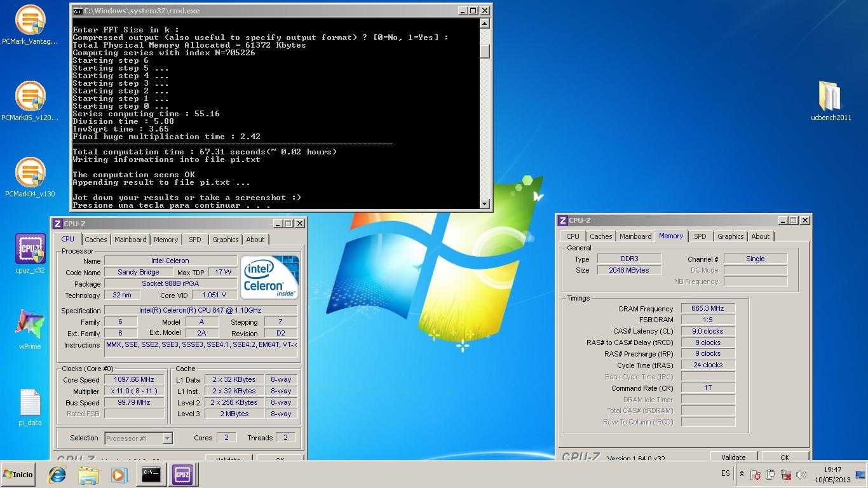868x488 pixels.
Task: Maximize the cmd.exe window
Action: tap(473, 11)
